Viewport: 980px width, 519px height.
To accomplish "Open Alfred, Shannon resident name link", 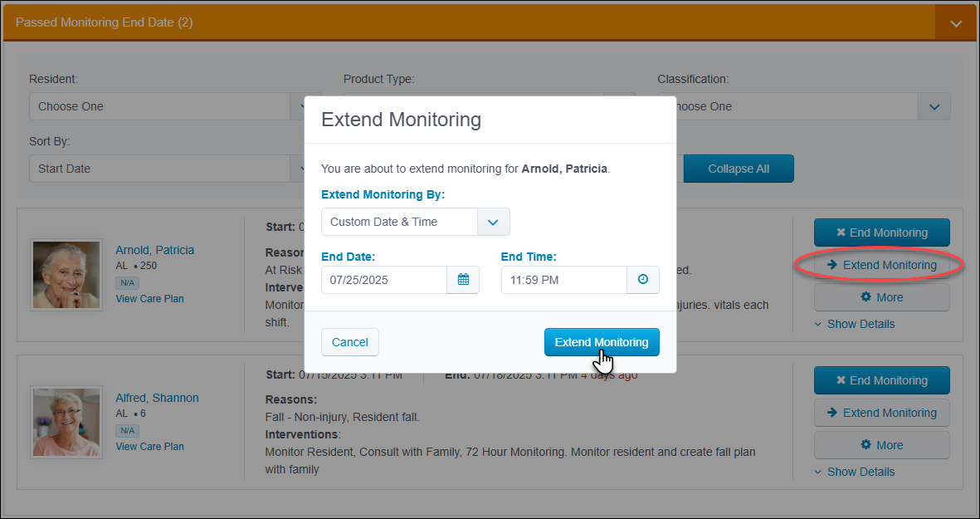I will pyautogui.click(x=158, y=398).
